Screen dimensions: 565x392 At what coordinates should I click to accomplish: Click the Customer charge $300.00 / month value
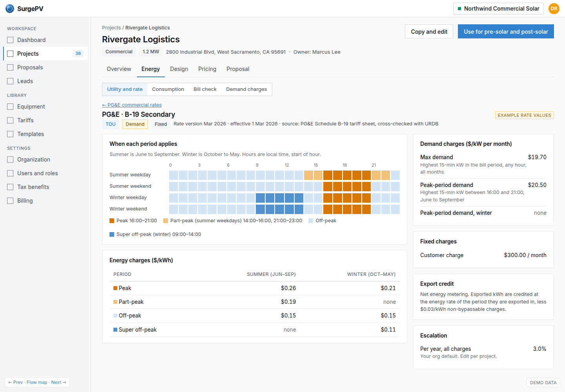point(525,255)
